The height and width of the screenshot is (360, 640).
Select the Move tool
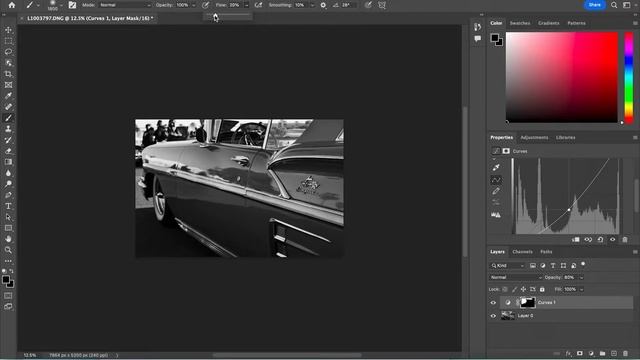(x=8, y=30)
